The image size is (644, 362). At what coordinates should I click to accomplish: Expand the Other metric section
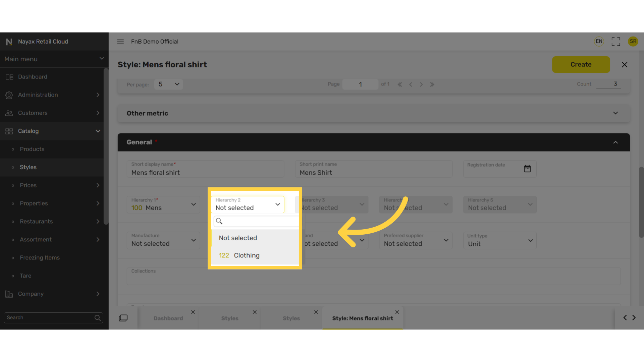(615, 113)
